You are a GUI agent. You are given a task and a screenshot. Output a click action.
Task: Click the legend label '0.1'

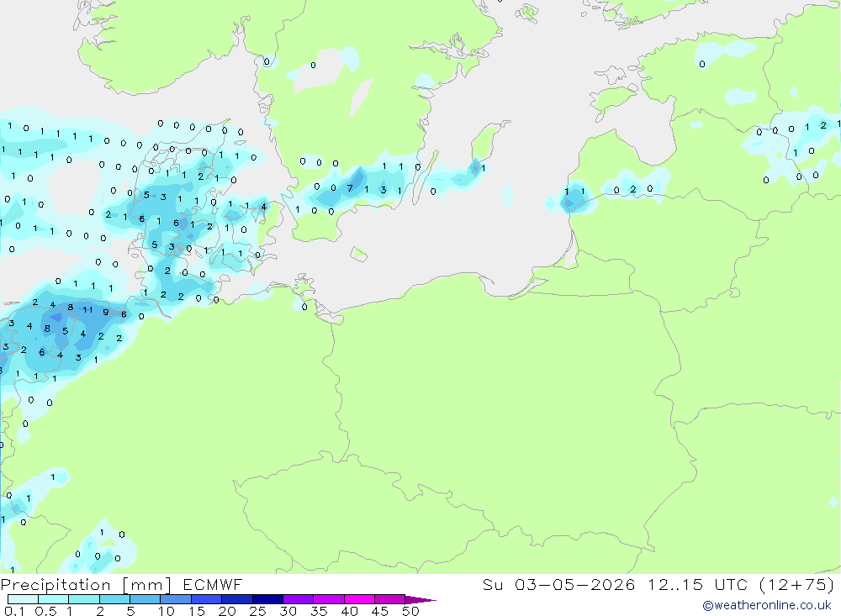point(14,611)
